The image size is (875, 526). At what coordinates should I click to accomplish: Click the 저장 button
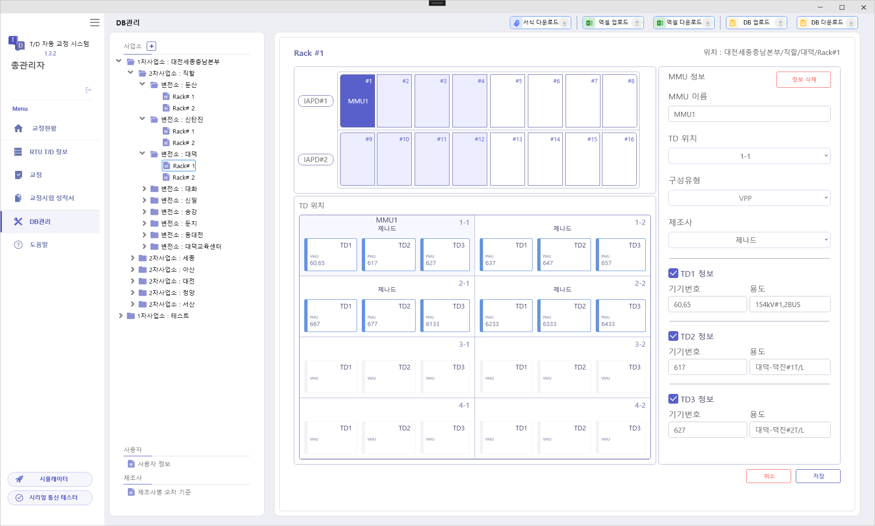click(x=818, y=476)
